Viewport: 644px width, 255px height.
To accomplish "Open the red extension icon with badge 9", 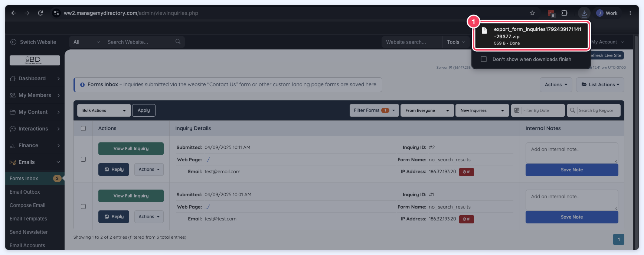I will (x=551, y=13).
